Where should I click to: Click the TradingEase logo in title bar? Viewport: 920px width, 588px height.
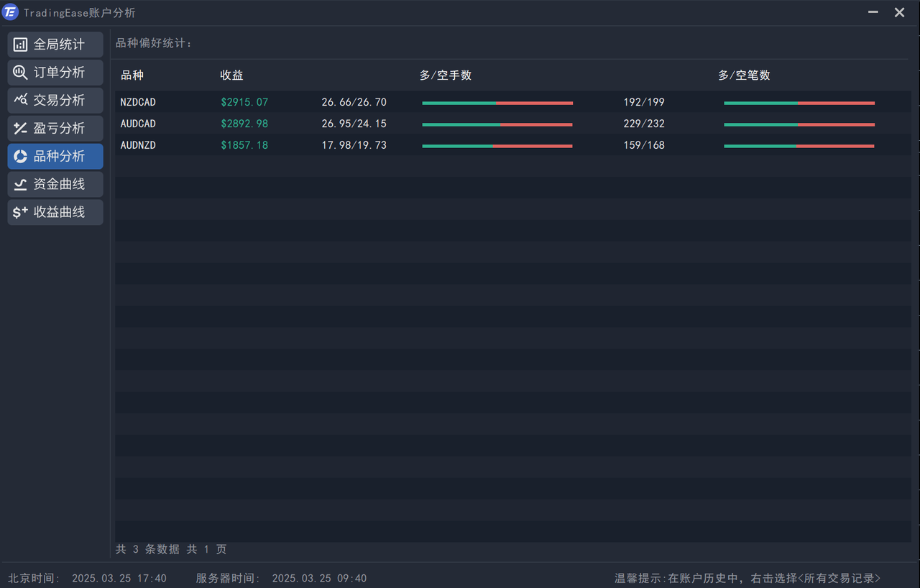(10, 12)
